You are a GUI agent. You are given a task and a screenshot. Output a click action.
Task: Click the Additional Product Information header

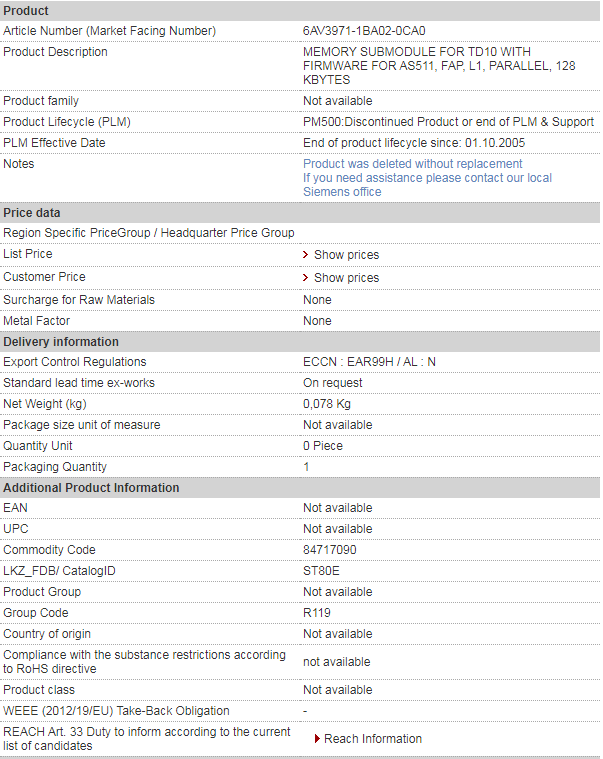pyautogui.click(x=91, y=488)
